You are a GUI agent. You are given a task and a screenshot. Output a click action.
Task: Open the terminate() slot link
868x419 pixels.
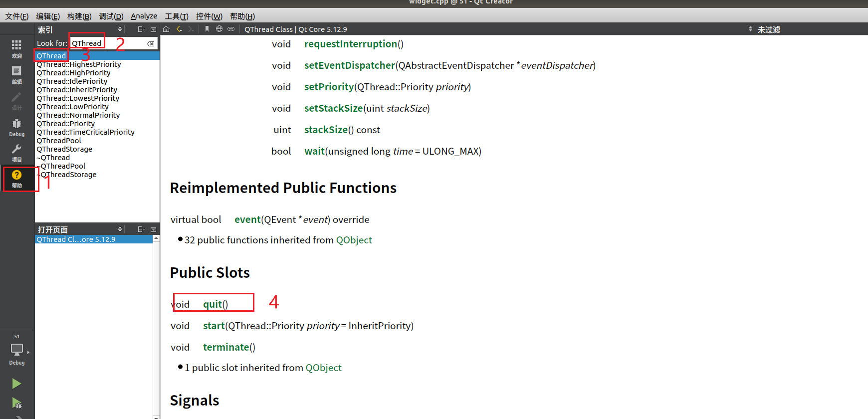(226, 347)
